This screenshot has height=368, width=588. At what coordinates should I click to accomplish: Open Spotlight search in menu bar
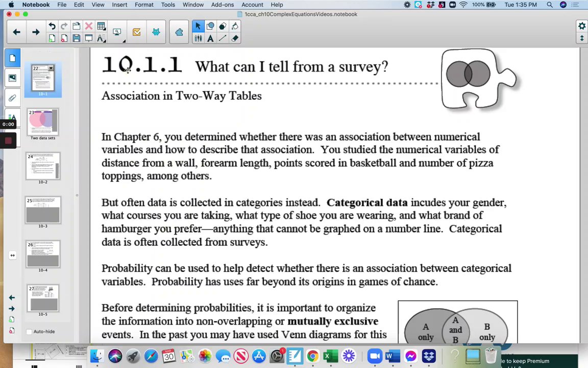tap(549, 5)
